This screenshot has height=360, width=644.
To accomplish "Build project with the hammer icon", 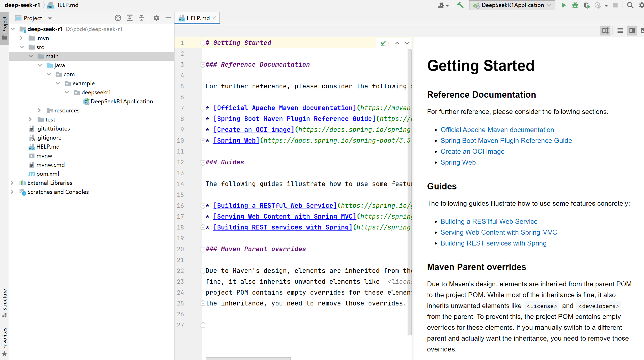I will 460,5.
